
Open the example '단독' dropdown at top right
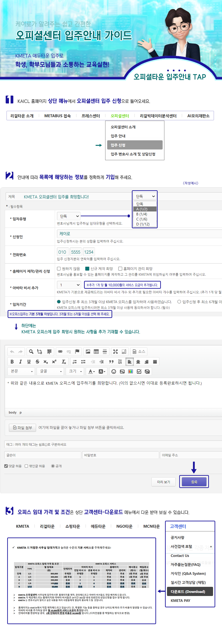145,196
